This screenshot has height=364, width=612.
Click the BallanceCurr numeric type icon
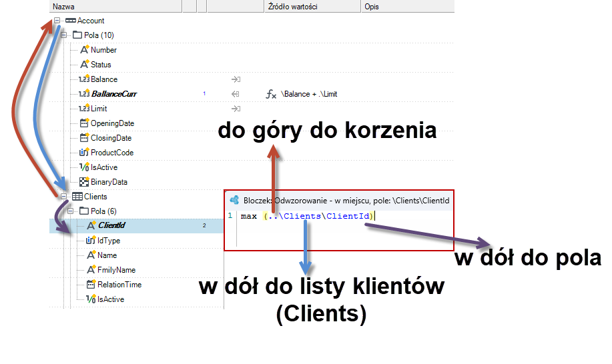click(x=84, y=93)
